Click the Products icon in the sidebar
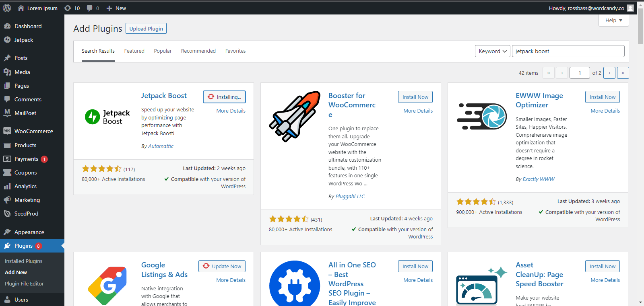 pos(7,145)
